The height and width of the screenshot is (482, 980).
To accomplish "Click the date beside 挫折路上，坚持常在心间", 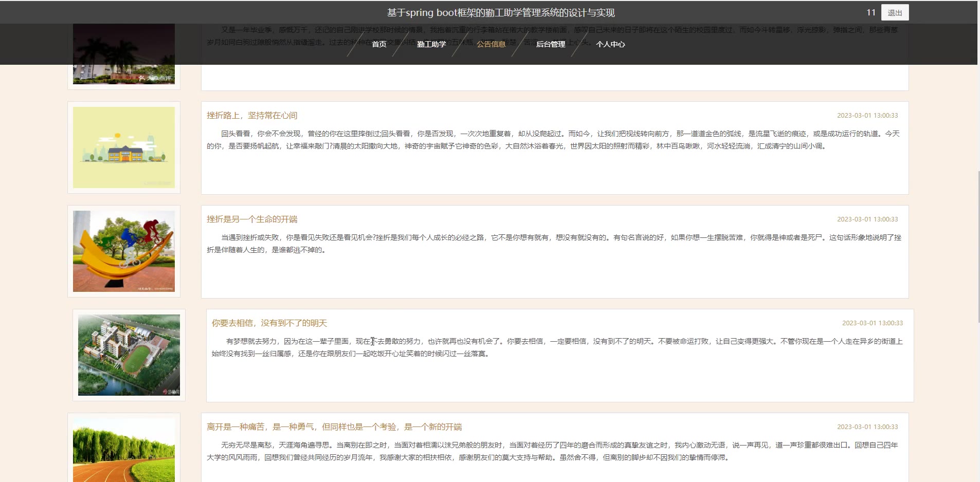I will 867,116.
